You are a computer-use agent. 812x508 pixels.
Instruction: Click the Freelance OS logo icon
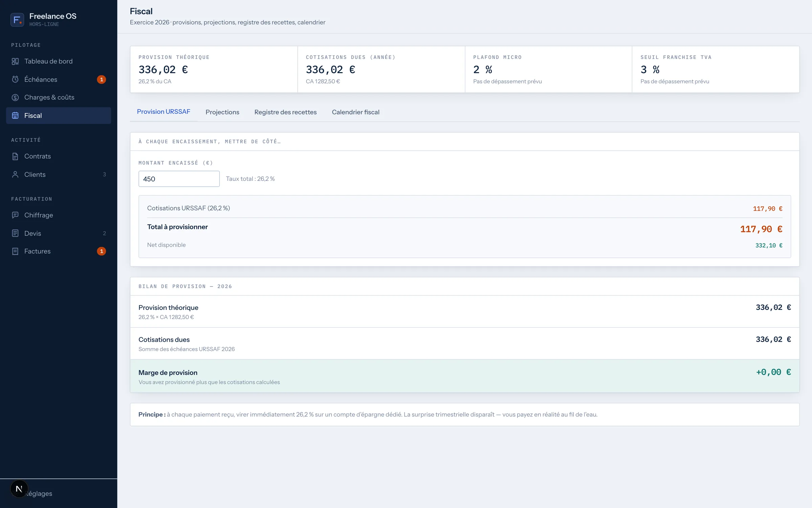[17, 20]
